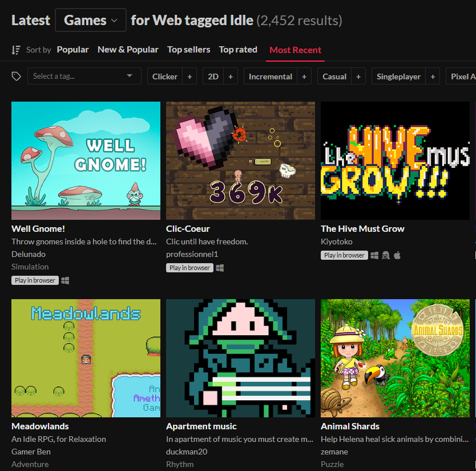Image resolution: width=476 pixels, height=471 pixels.
Task: Visit author Kiyotoko's page
Action: [x=337, y=241]
